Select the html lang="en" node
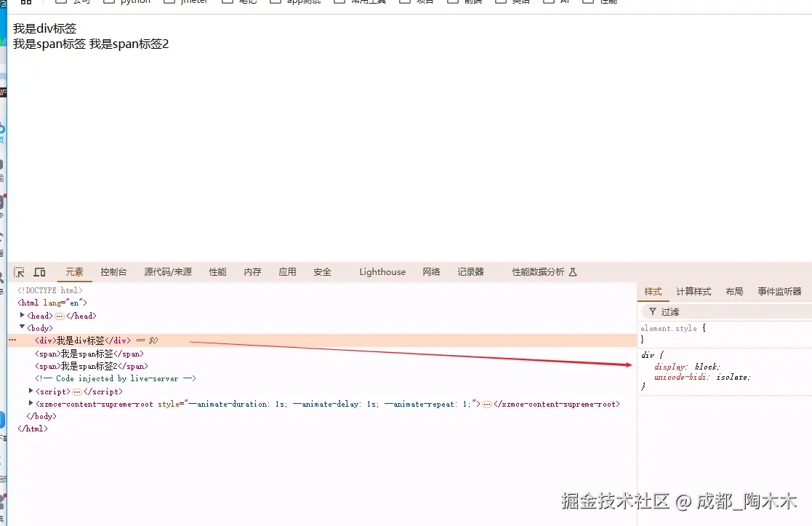 click(52, 303)
